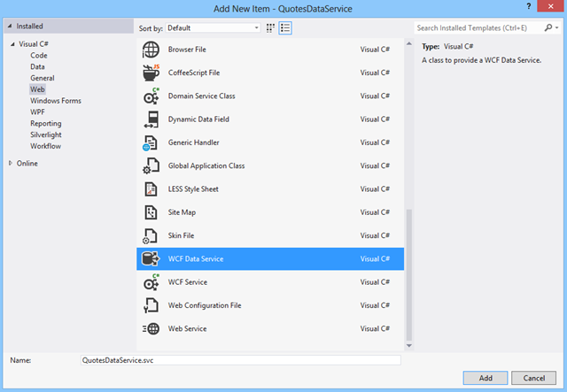Select the "Skin File" template name
567x392 pixels.
(181, 236)
